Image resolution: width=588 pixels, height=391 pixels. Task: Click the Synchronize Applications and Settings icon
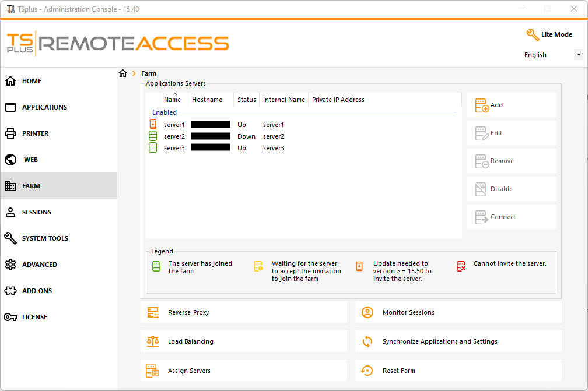[367, 341]
